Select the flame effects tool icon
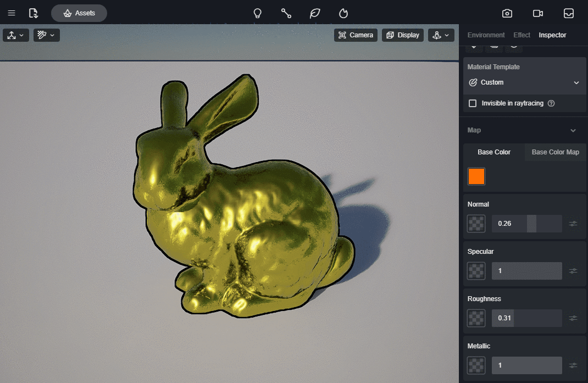The image size is (588, 383). (343, 14)
